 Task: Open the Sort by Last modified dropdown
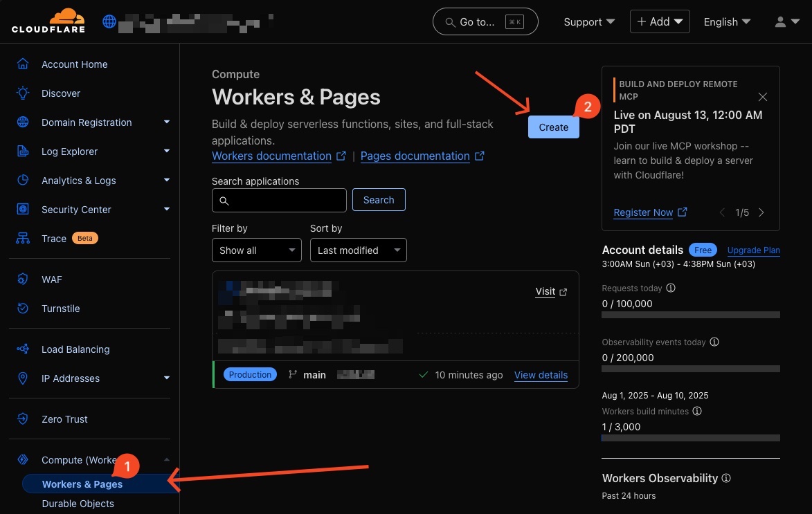pos(358,250)
